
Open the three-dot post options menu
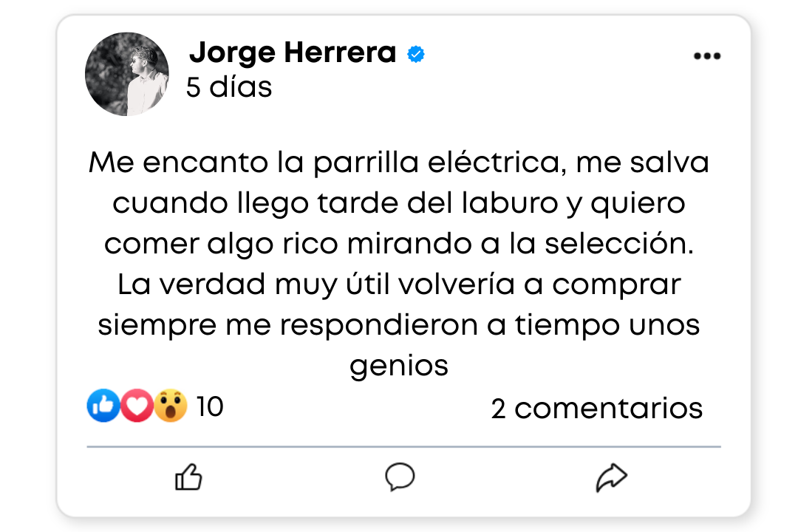tap(707, 56)
